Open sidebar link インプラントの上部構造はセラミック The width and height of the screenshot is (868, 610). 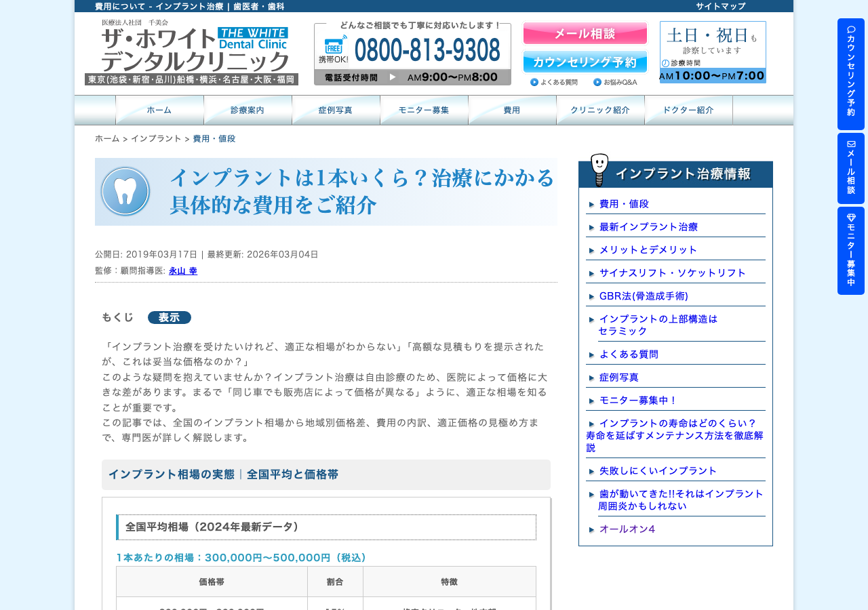pos(658,325)
